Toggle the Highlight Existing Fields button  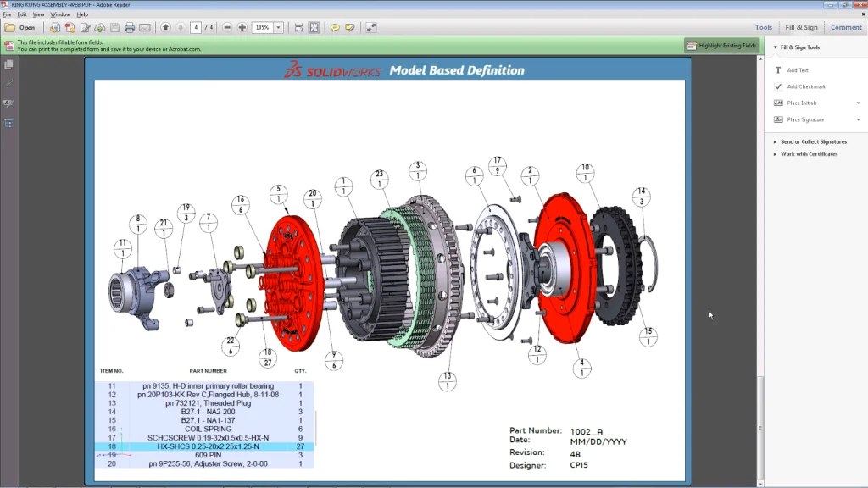click(721, 44)
